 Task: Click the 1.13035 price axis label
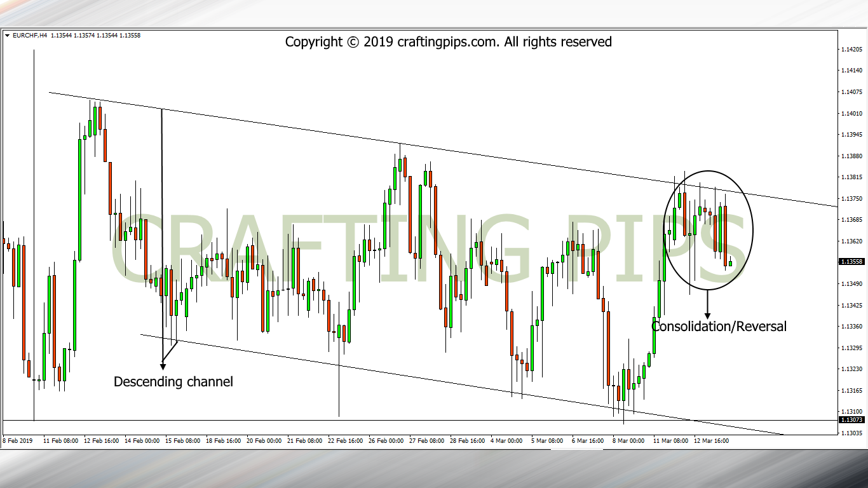coord(851,433)
